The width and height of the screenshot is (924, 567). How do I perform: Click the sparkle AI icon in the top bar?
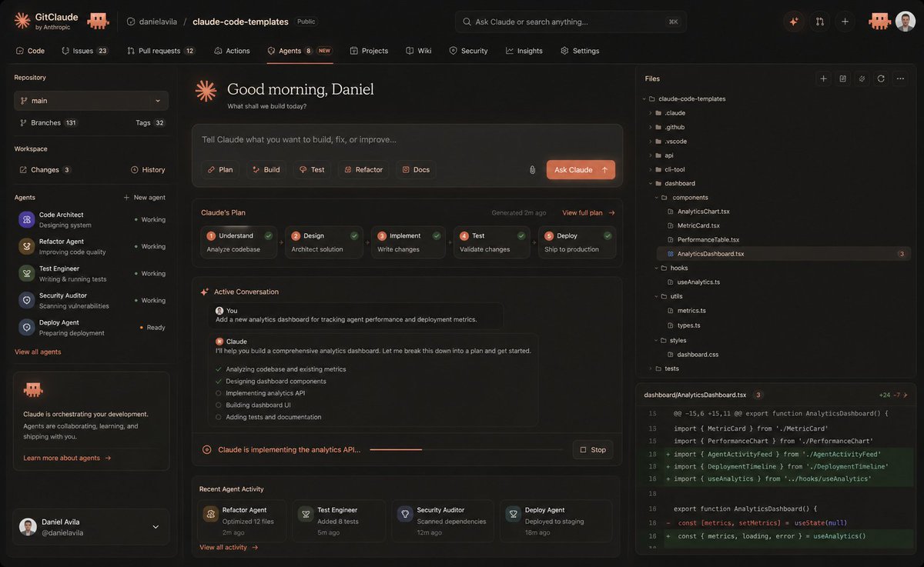tap(793, 22)
